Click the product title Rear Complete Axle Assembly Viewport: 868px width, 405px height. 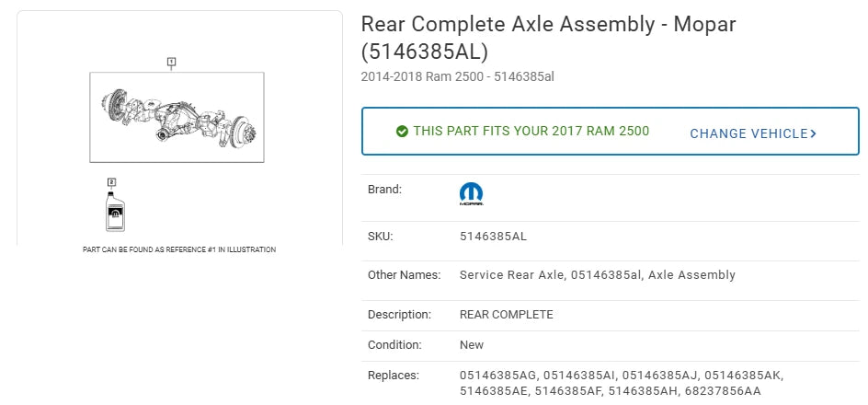[549, 38]
